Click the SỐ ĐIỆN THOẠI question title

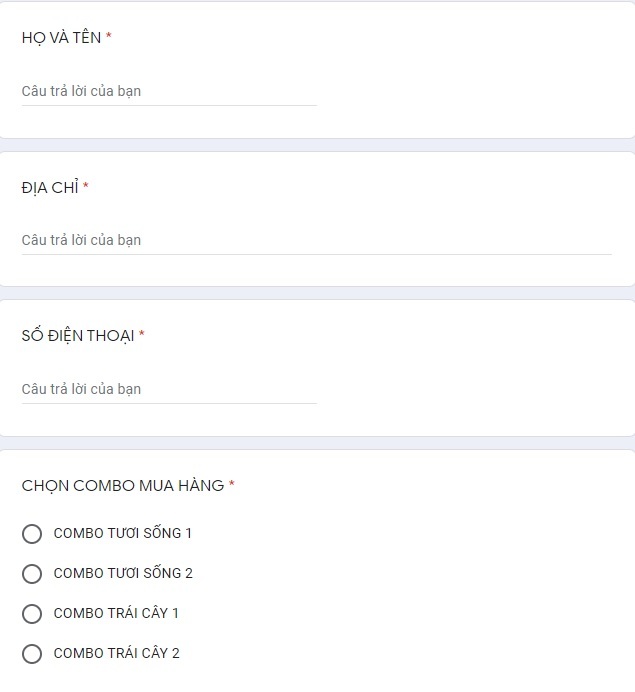(77, 336)
